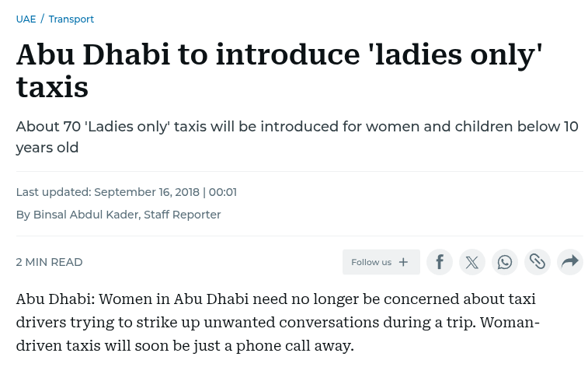Click the 'ladies only' taxis headline
Viewport: 588px width, 367px height.
pos(279,70)
